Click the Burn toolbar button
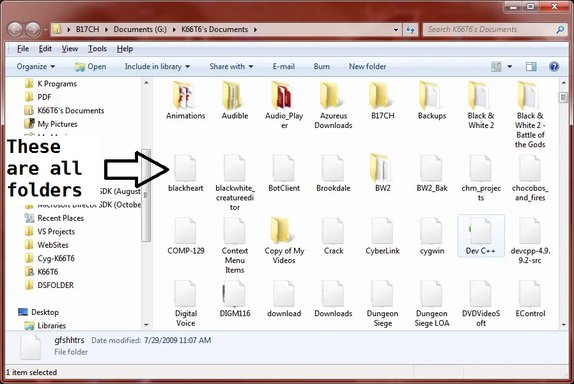The image size is (574, 384). (321, 67)
